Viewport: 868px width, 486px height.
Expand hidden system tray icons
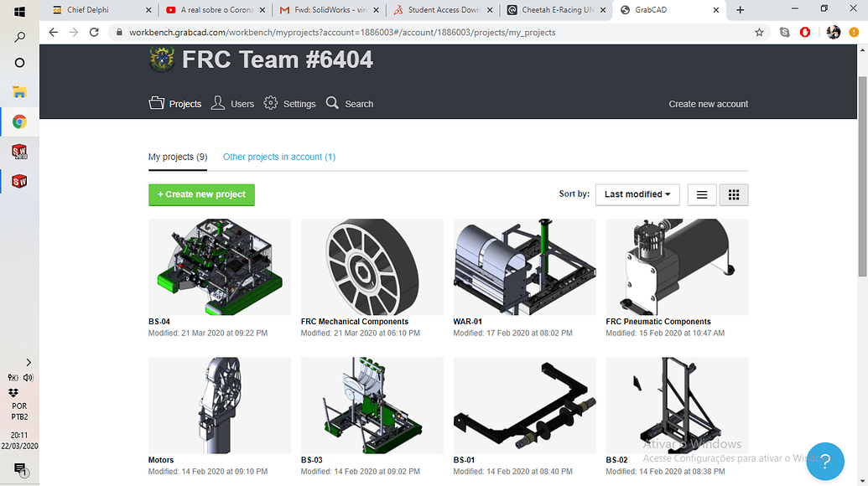click(29, 362)
